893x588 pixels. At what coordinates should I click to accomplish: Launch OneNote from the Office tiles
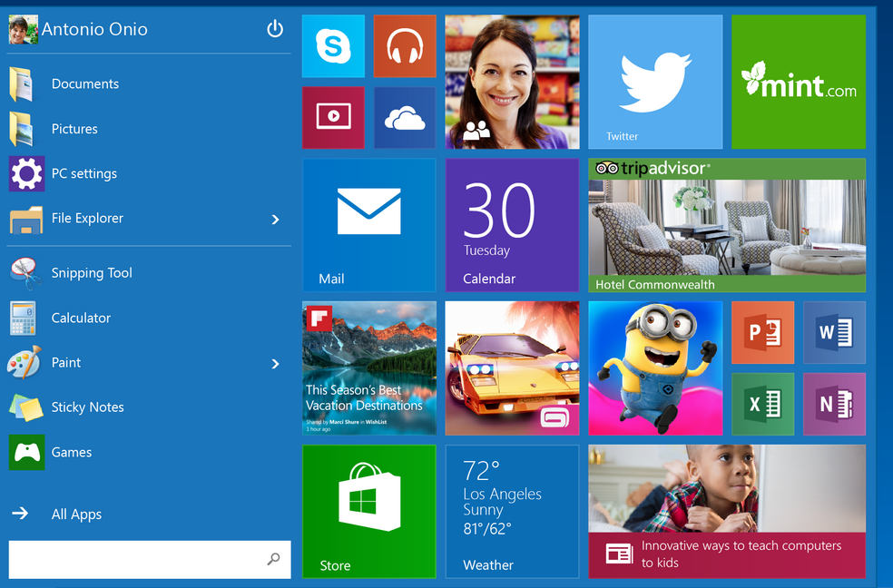[x=834, y=404]
